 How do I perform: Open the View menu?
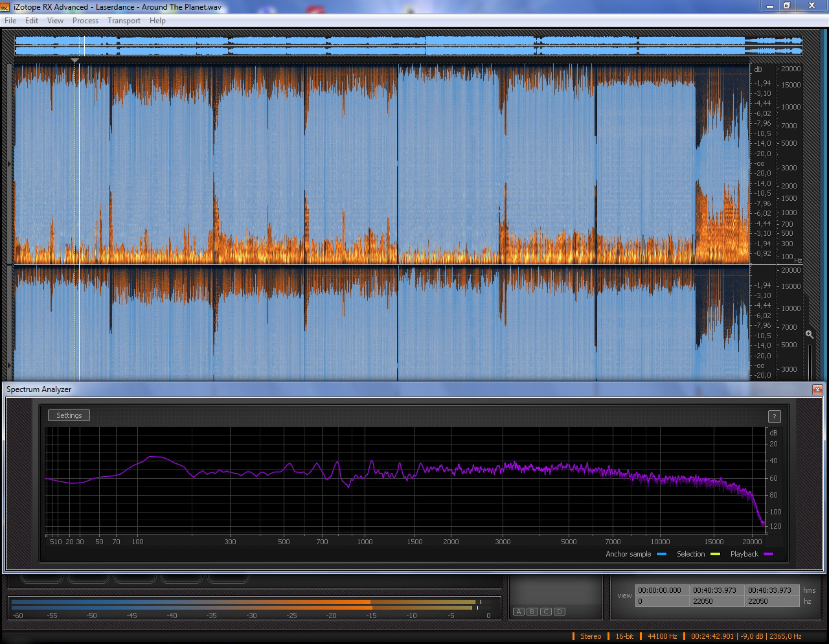point(55,21)
